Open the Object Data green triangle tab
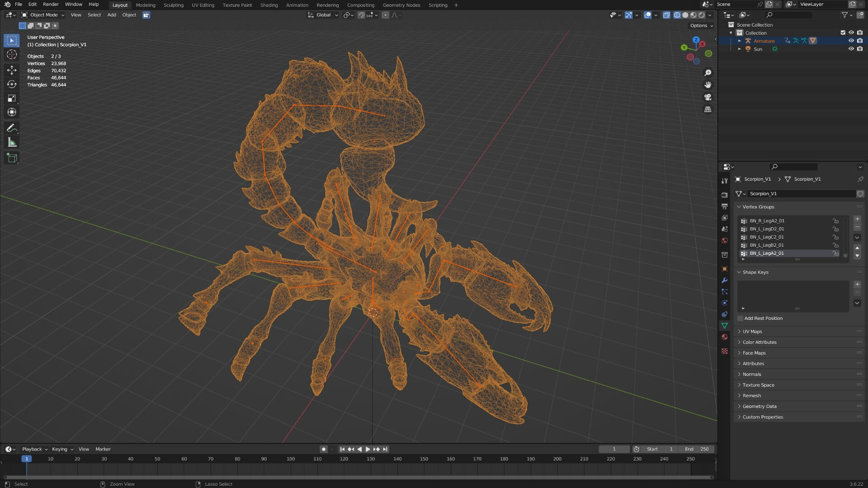Viewport: 868px width, 488px height. pyautogui.click(x=725, y=325)
